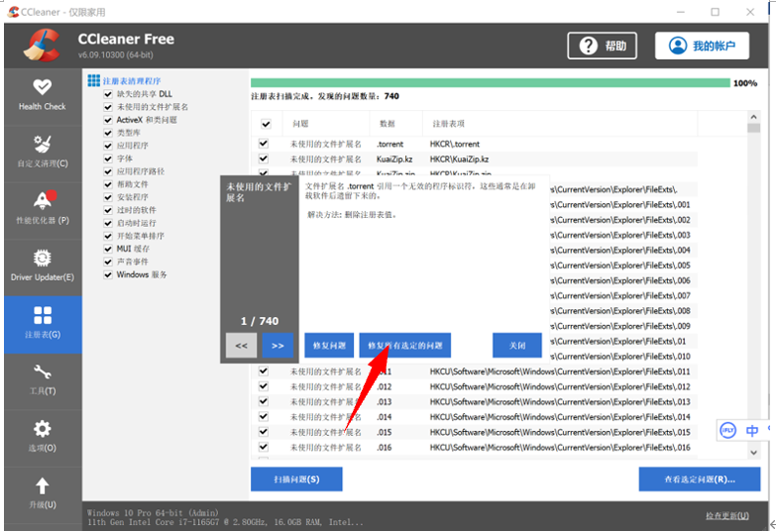The height and width of the screenshot is (532, 776).
Task: Click the Upgrade (升级) arrow icon
Action: coord(42,486)
